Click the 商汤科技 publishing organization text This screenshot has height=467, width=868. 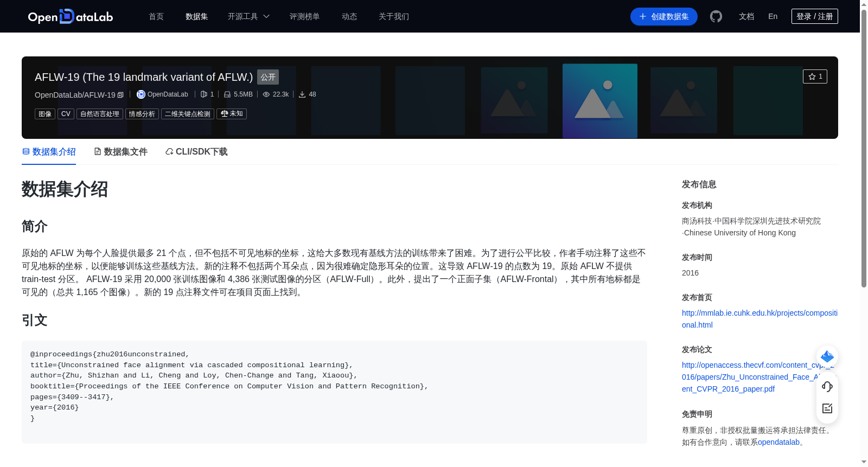point(697,221)
